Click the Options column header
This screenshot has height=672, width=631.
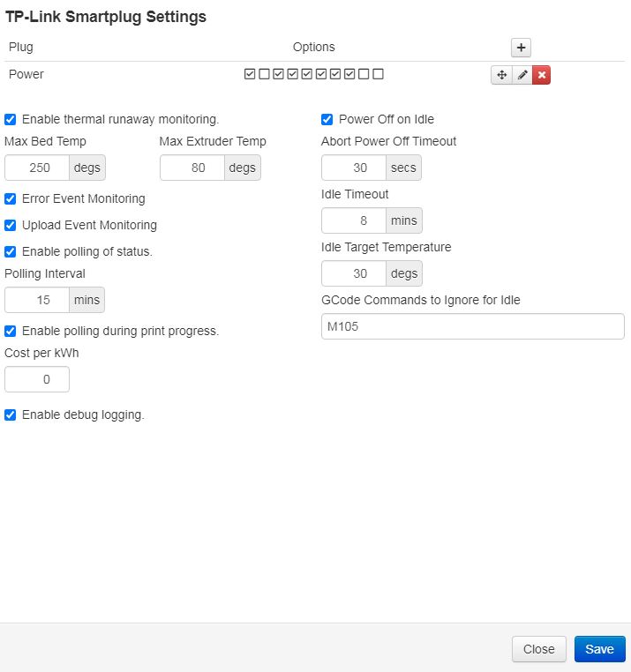click(x=313, y=47)
